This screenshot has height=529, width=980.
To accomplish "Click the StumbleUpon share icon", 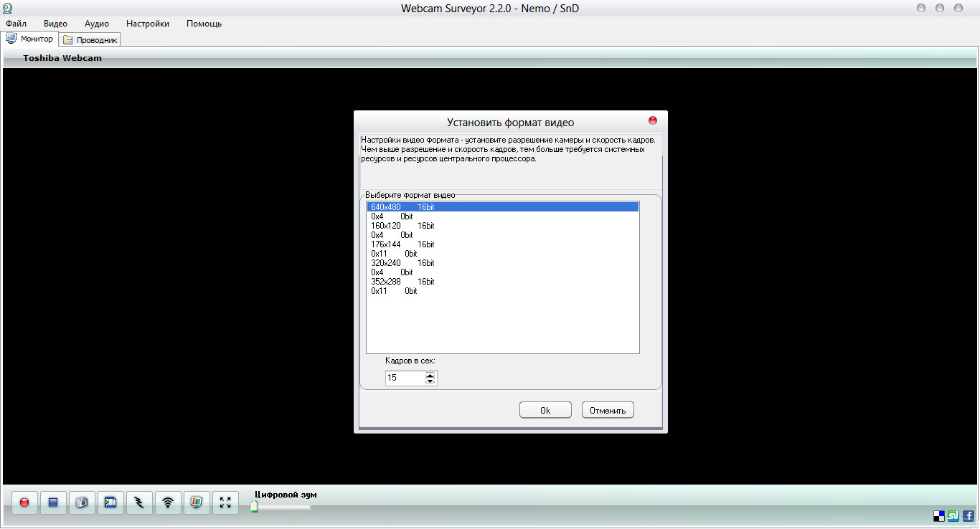I will [953, 515].
